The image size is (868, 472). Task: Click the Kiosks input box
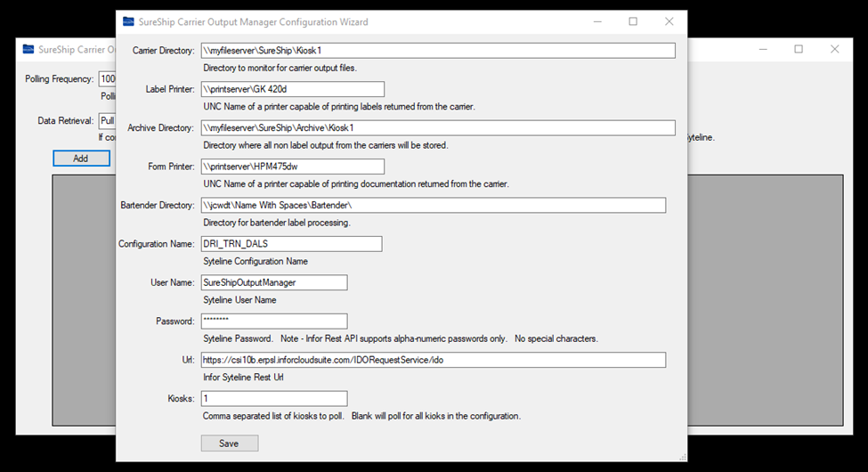(x=274, y=399)
